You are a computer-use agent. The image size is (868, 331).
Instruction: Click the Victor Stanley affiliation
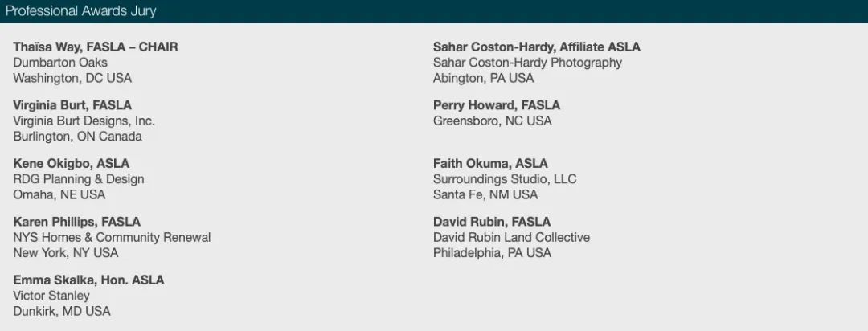51,296
